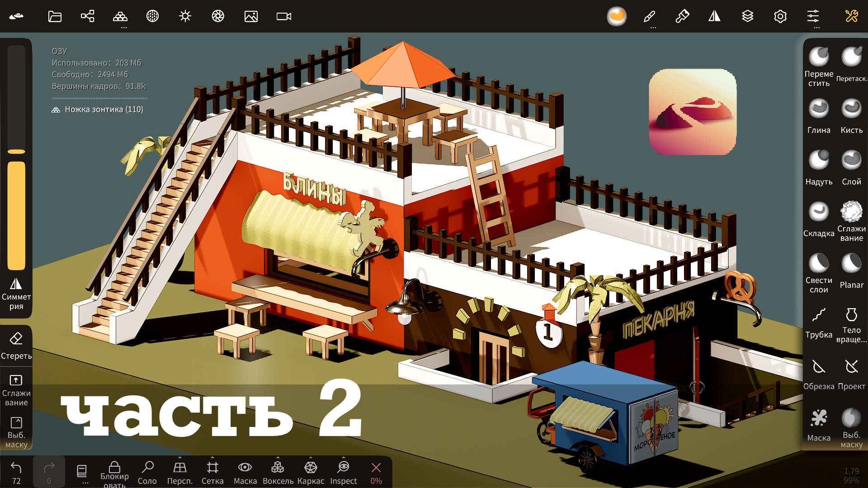
Task: Select the Planar brush tool
Action: tap(851, 271)
